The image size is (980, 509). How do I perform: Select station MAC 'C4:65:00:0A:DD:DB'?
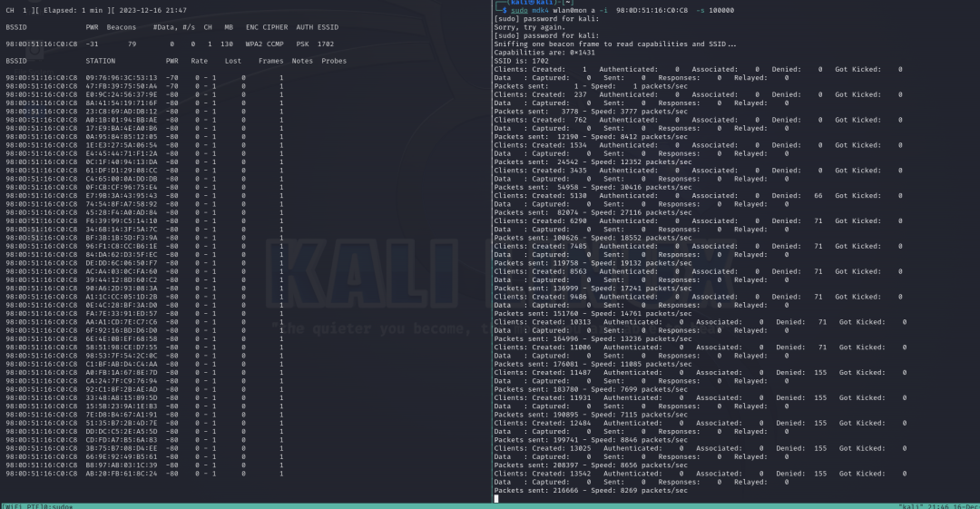point(122,180)
